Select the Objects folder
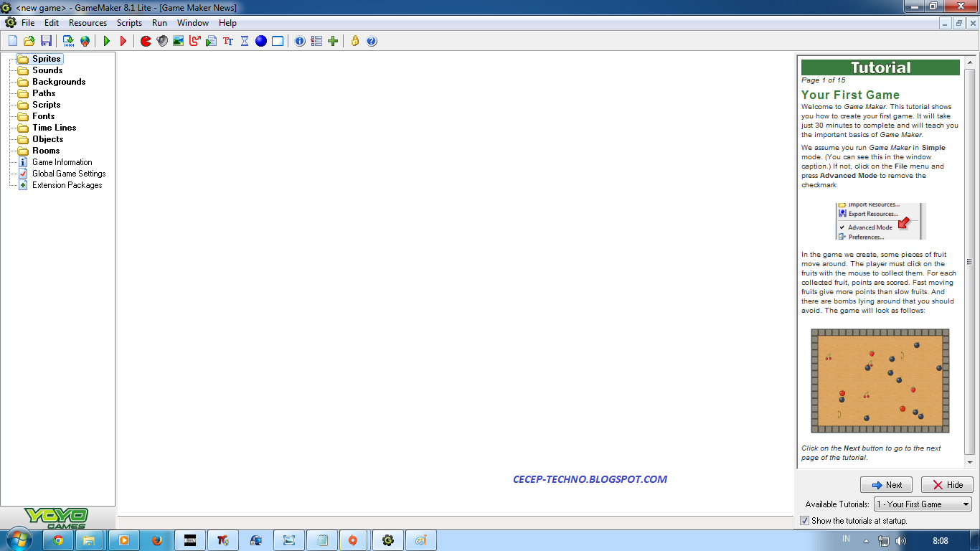980x551 pixels. pyautogui.click(x=47, y=139)
